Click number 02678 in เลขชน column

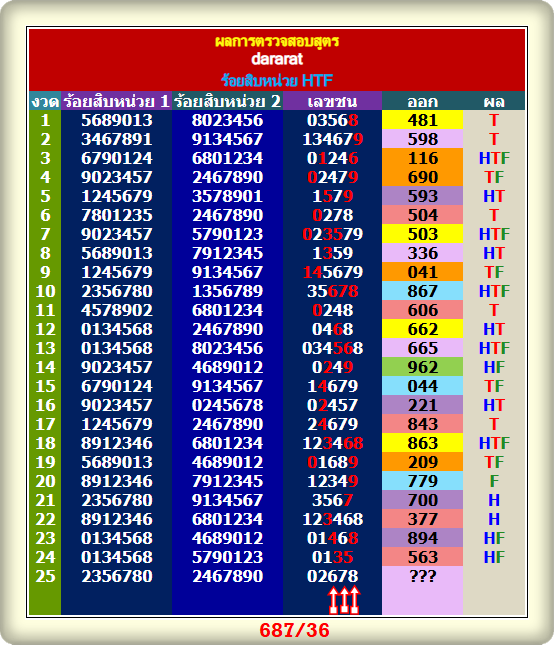[x=332, y=576]
